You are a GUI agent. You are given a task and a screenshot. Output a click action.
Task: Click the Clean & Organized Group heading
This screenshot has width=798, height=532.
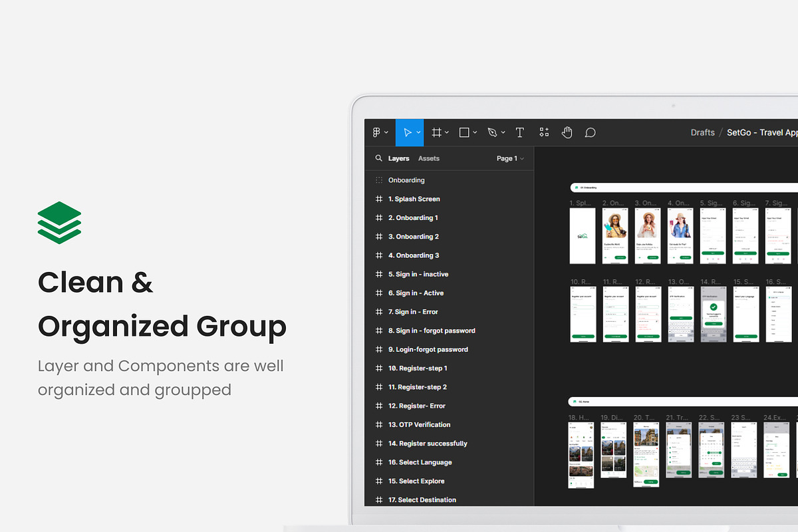pyautogui.click(x=162, y=305)
